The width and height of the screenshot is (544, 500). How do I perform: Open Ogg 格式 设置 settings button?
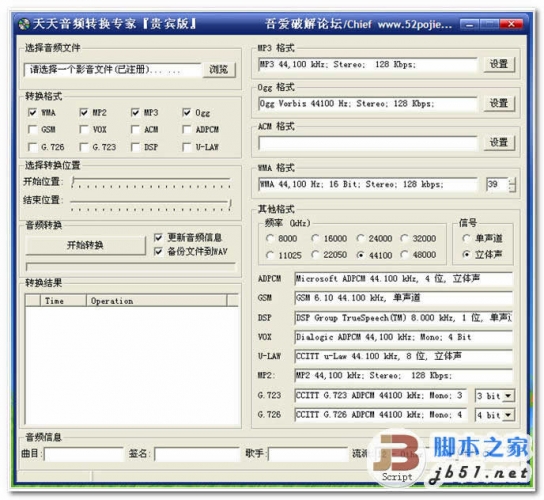(x=499, y=103)
